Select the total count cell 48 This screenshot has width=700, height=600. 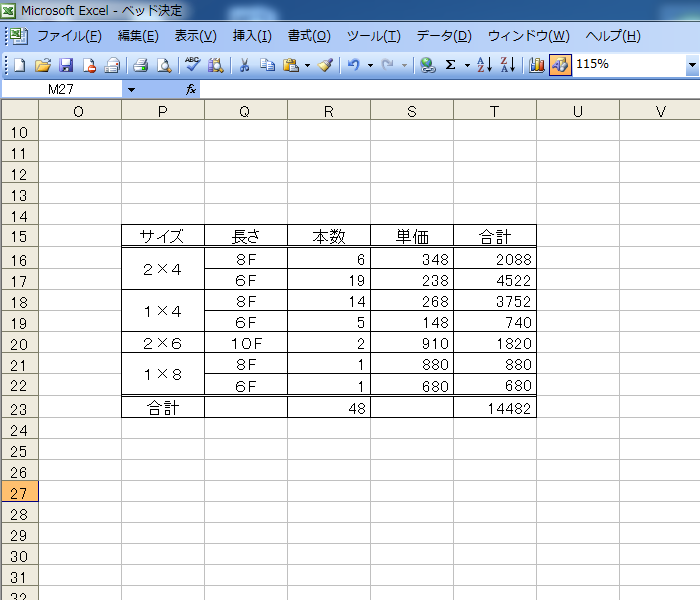329,408
